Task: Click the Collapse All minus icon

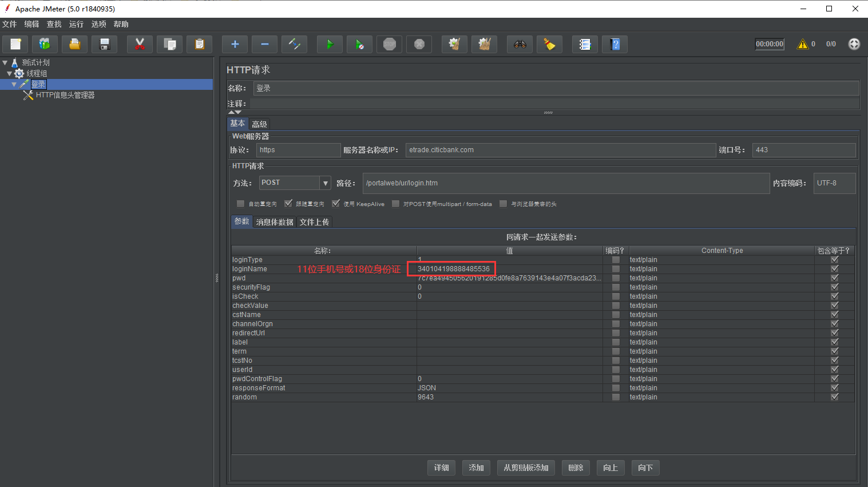Action: click(x=265, y=44)
